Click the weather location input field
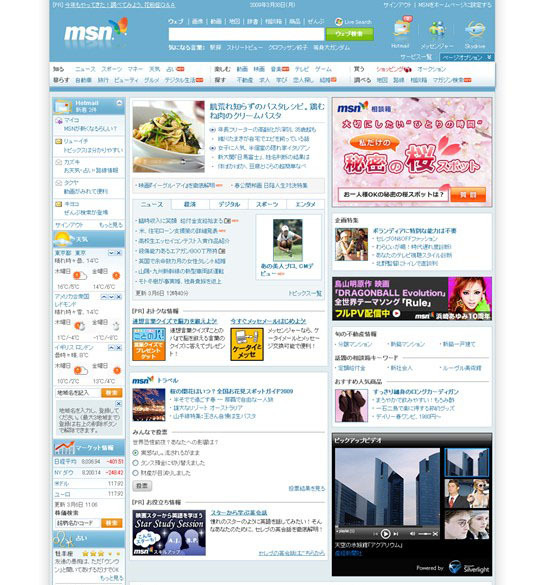This screenshot has height=585, width=550. pos(78,393)
